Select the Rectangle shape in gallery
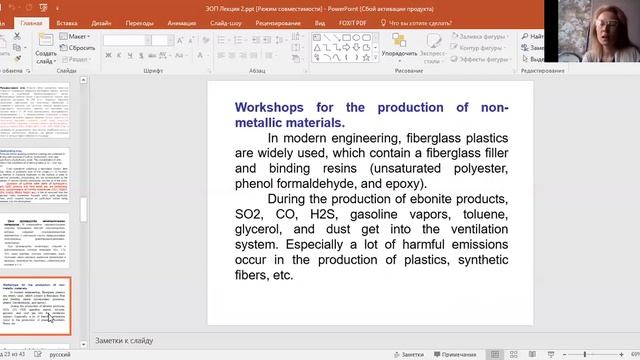Image resolution: width=640 pixels, height=360 pixels. pyautogui.click(x=347, y=38)
